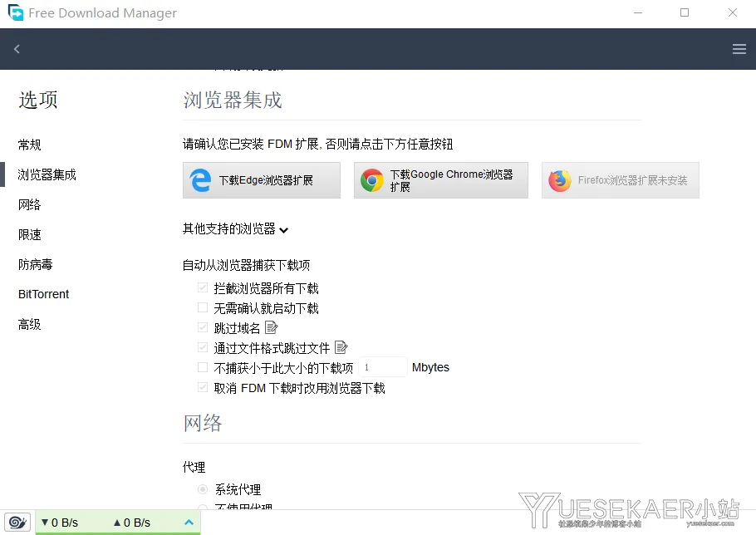Open BitTorrent settings section

pos(43,294)
